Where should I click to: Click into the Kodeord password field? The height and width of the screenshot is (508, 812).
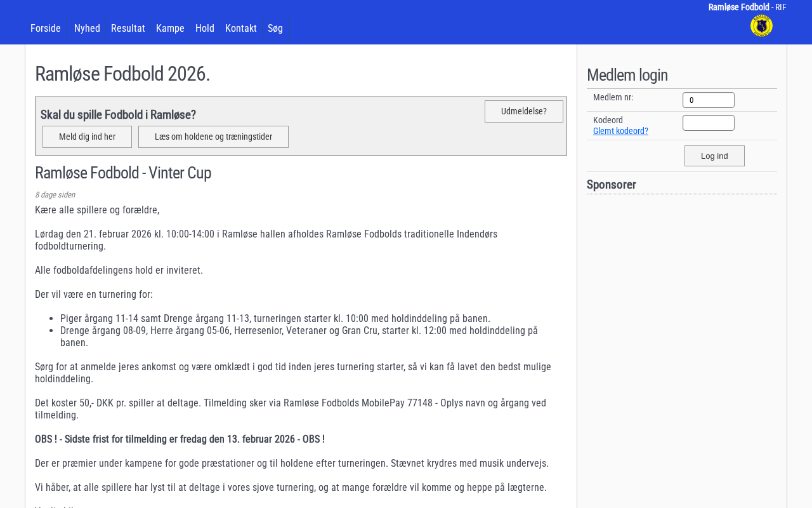pyautogui.click(x=708, y=123)
